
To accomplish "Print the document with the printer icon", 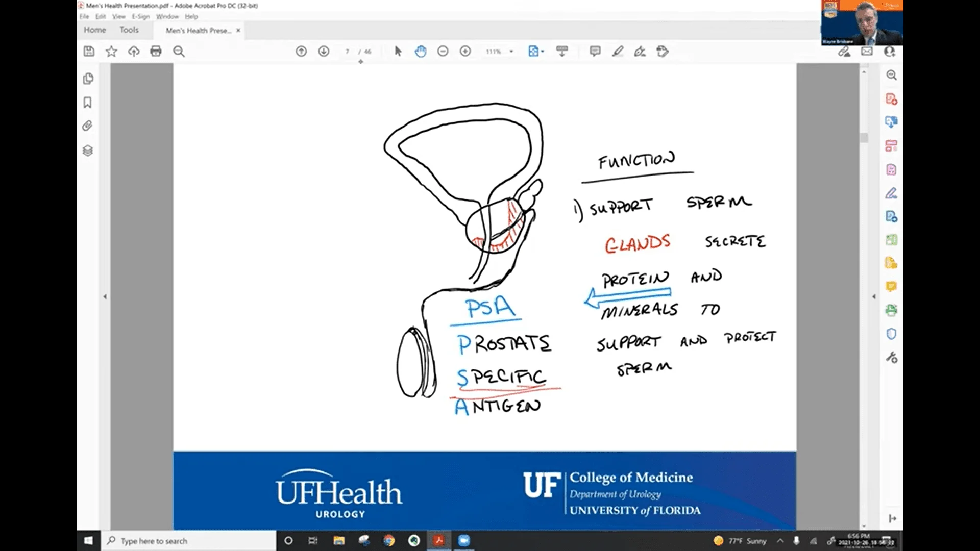I will click(x=156, y=51).
